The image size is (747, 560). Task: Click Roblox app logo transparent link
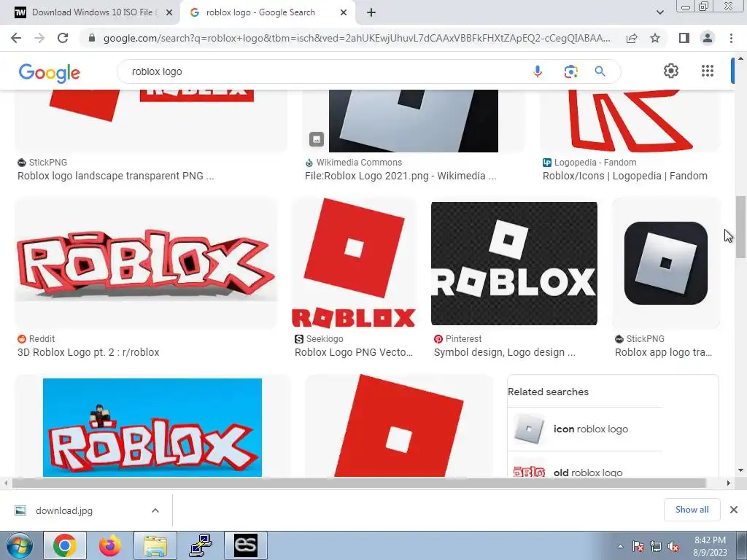663,352
